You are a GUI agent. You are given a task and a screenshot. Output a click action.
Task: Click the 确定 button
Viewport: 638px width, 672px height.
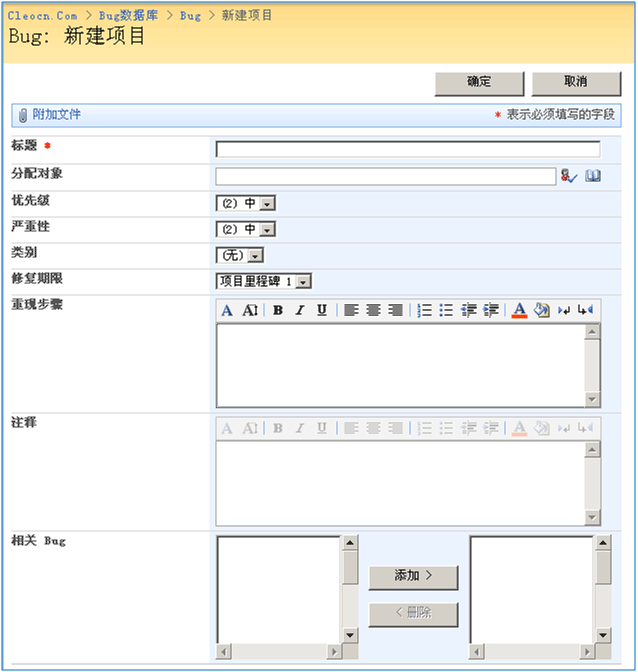pyautogui.click(x=479, y=83)
